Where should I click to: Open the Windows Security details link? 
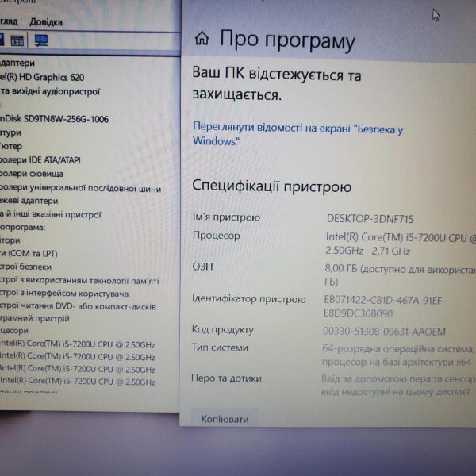[x=297, y=134]
